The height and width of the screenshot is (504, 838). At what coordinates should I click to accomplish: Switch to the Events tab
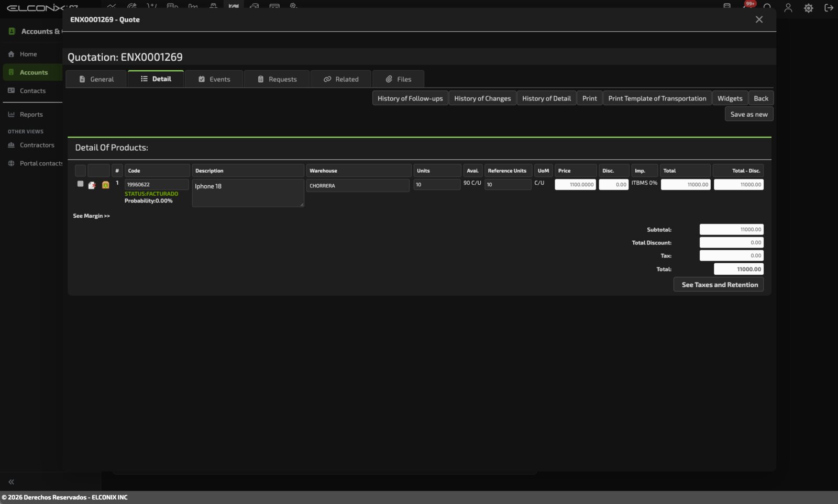click(214, 79)
